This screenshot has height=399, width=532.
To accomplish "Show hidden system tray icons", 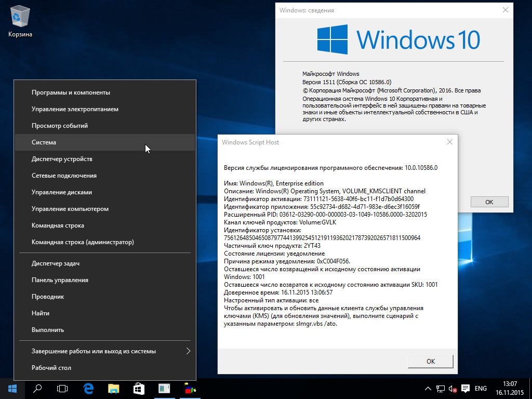I will (428, 389).
